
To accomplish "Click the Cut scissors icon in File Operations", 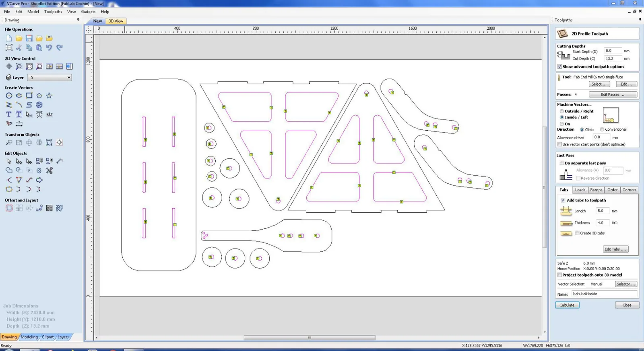I will [x=19, y=47].
